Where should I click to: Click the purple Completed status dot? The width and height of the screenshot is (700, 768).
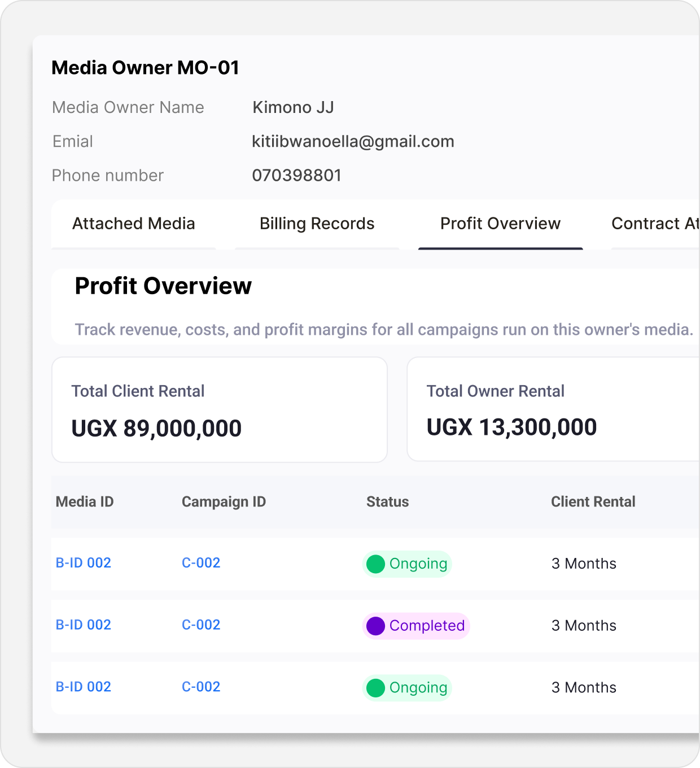point(375,626)
